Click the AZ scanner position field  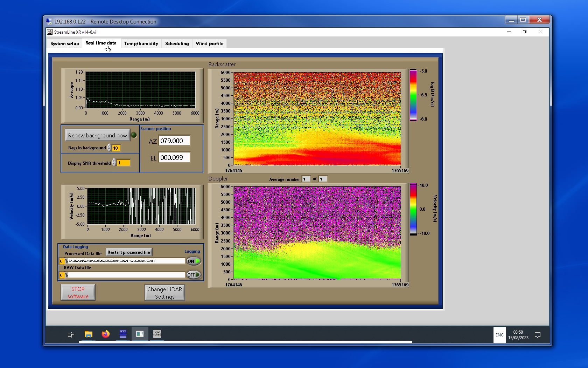tap(175, 141)
